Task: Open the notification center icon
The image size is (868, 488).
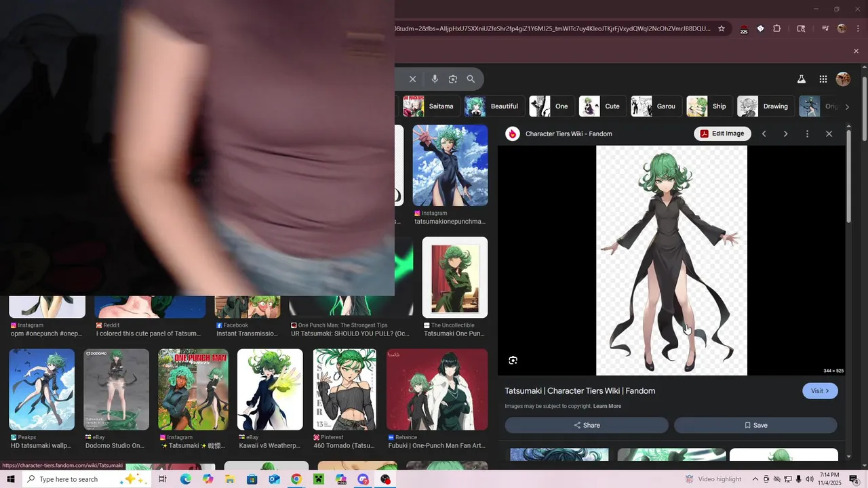Action: coord(854,479)
